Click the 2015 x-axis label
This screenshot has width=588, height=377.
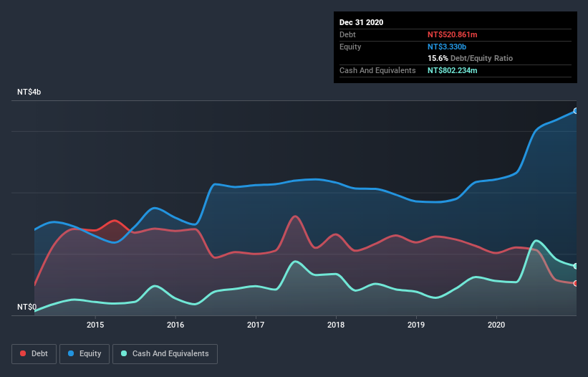(95, 325)
